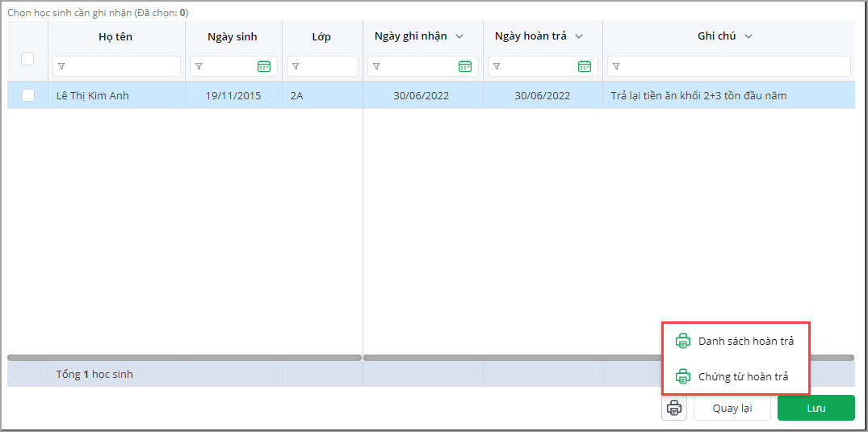Tick the select-all checkbox in table header
The width and height of the screenshot is (868, 432).
pos(27,59)
